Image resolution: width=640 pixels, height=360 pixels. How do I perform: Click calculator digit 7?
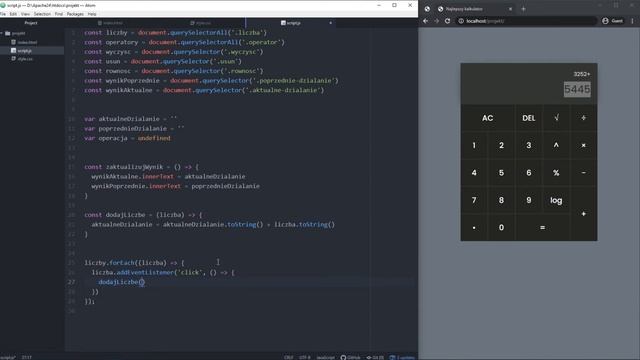474,200
